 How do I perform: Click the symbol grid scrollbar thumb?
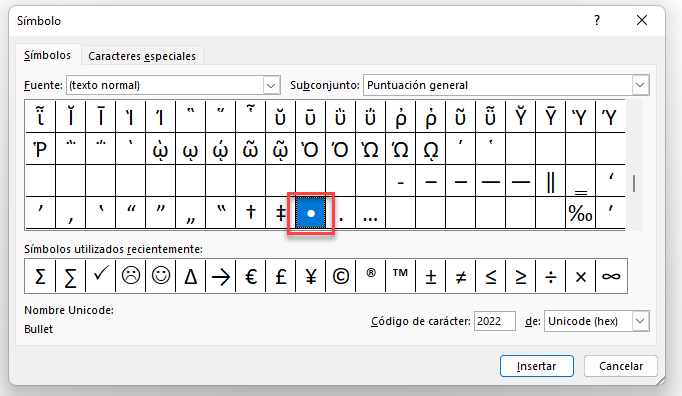pos(634,183)
